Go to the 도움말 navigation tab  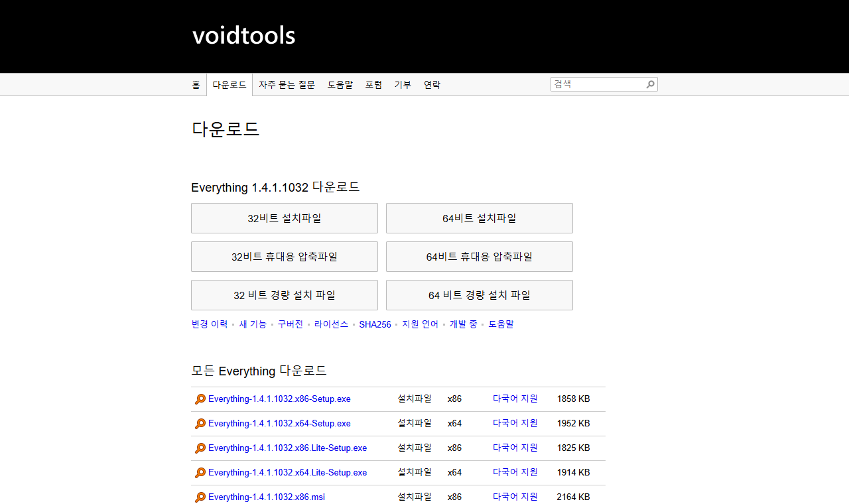pyautogui.click(x=340, y=85)
